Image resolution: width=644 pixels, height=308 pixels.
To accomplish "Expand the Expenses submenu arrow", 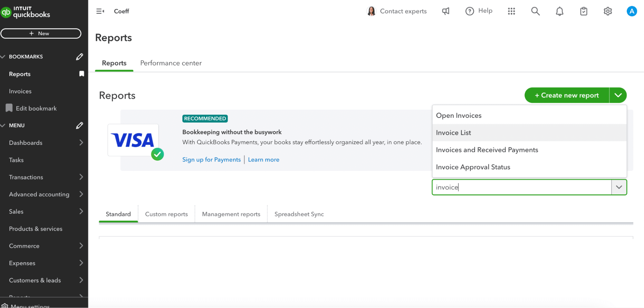I will point(81,263).
